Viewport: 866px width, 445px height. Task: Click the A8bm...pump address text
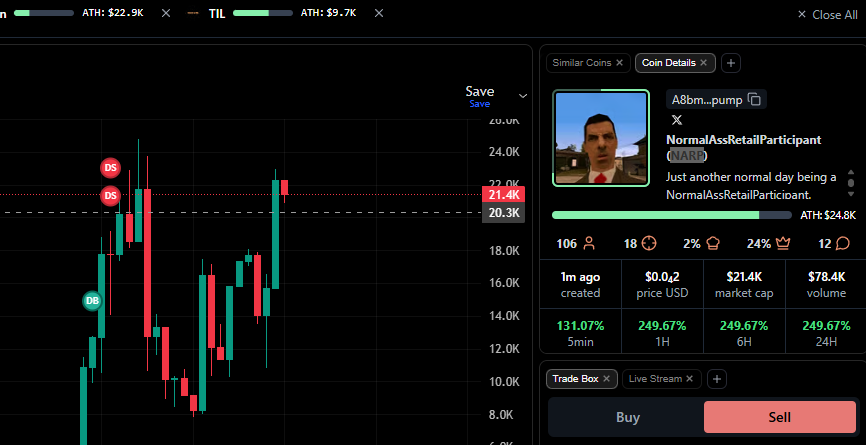(707, 100)
